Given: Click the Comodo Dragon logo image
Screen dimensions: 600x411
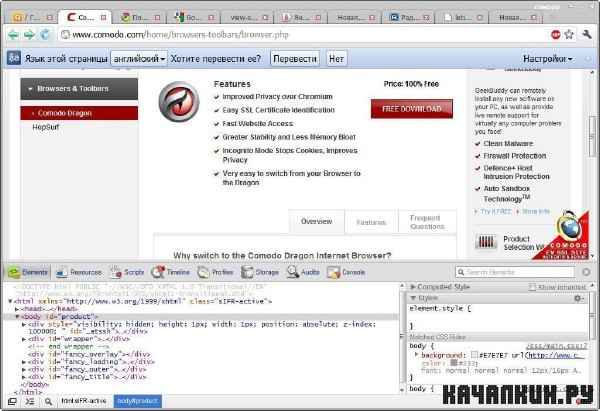Looking at the screenshot, I should 179,101.
